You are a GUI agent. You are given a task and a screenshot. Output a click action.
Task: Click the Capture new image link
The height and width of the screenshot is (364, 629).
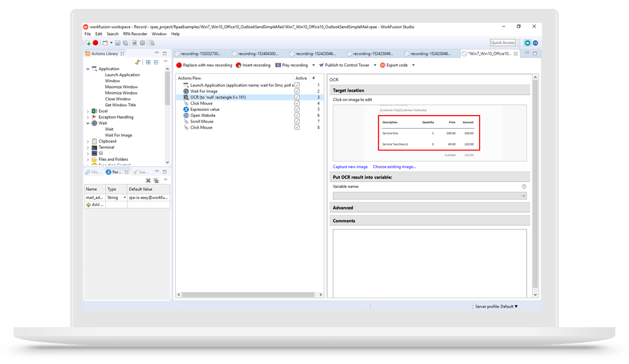350,167
